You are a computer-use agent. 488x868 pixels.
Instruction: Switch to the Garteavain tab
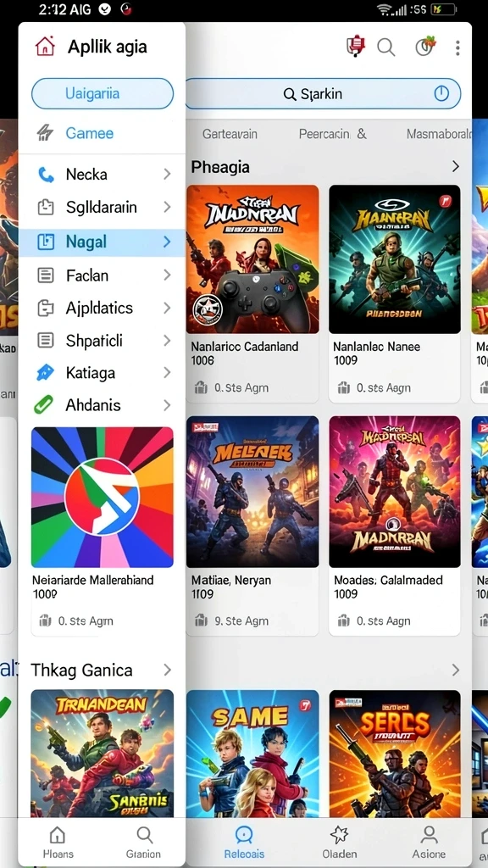(230, 134)
